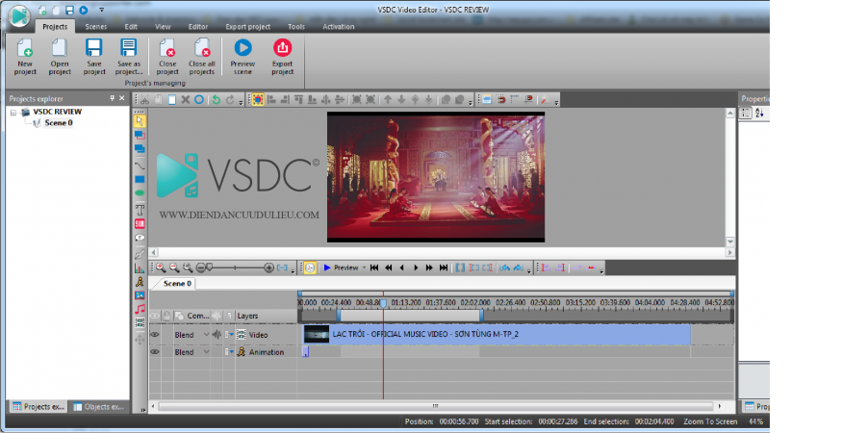Pin the Projects explorer panel
Viewport: 868px width, 433px height.
point(113,98)
